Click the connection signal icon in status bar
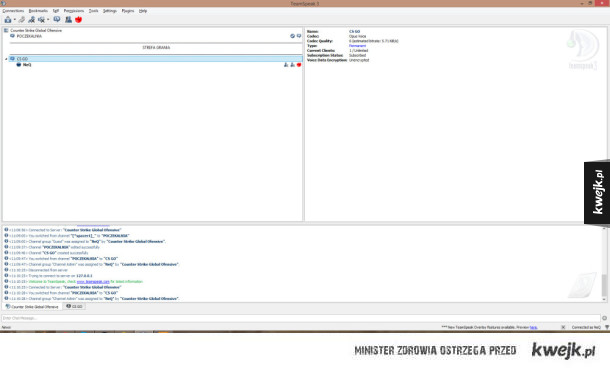Image resolution: width=610 pixels, height=369 pixels. pyautogui.click(x=606, y=327)
